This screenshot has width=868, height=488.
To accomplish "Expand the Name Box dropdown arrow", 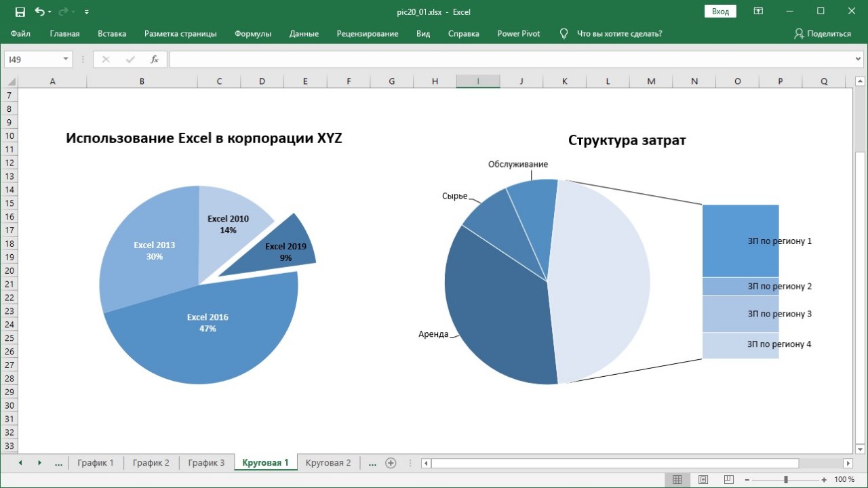I will (66, 60).
